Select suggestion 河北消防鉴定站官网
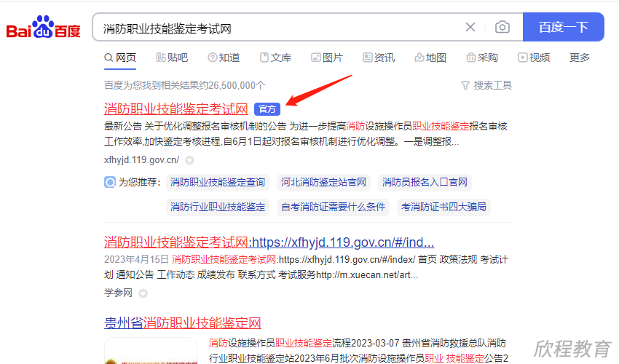The height and width of the screenshot is (364, 619). pos(323,183)
